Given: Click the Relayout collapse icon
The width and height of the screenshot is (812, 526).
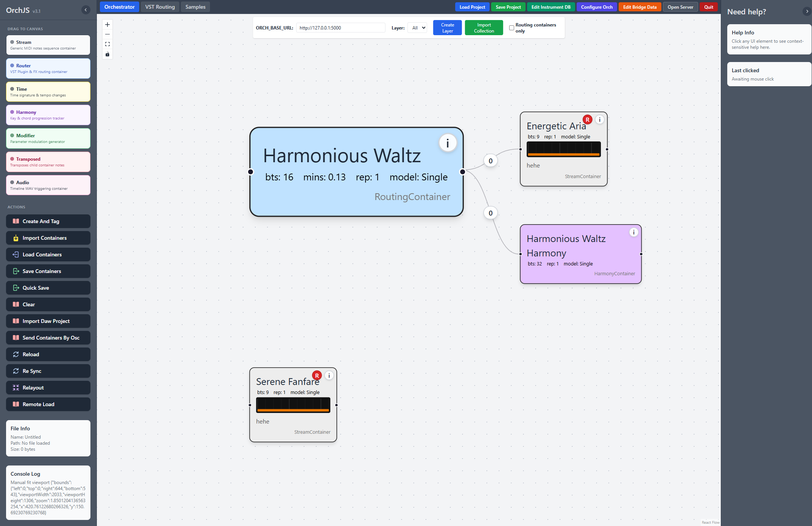Looking at the screenshot, I should pyautogui.click(x=16, y=388).
